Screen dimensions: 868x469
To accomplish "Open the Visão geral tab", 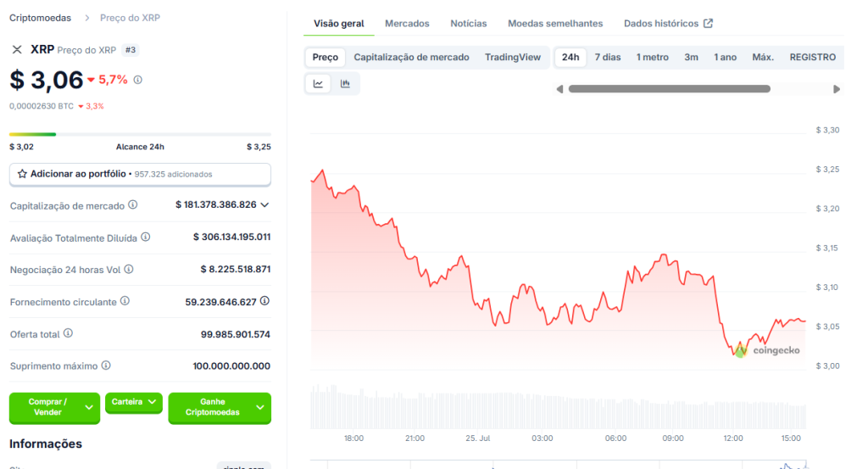I will [339, 23].
